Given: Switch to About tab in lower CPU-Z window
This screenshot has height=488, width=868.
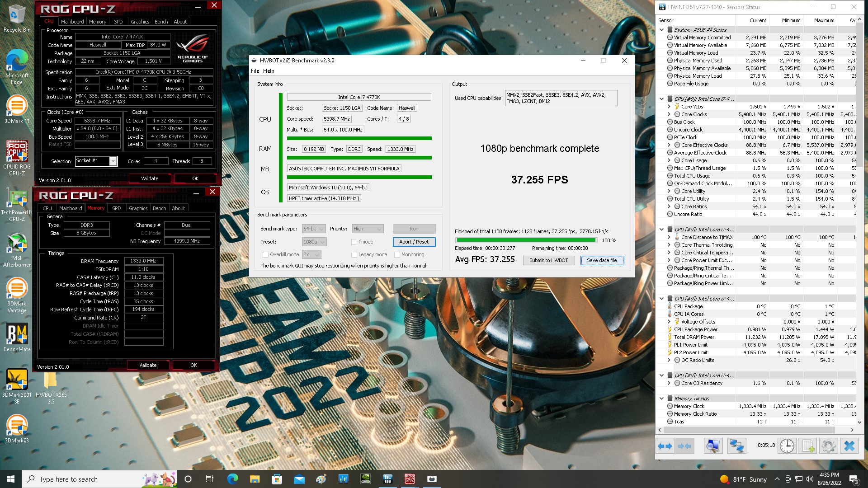Looking at the screenshot, I should (178, 208).
